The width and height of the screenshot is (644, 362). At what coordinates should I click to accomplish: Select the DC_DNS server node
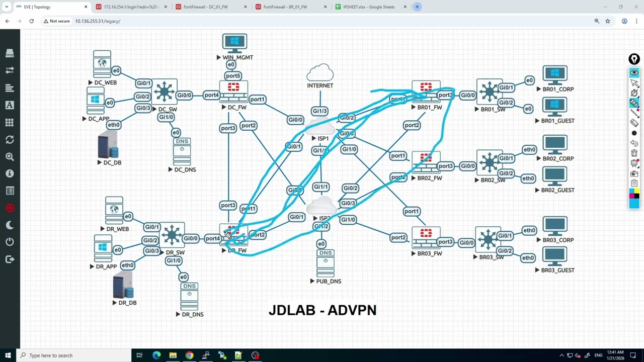point(182,151)
